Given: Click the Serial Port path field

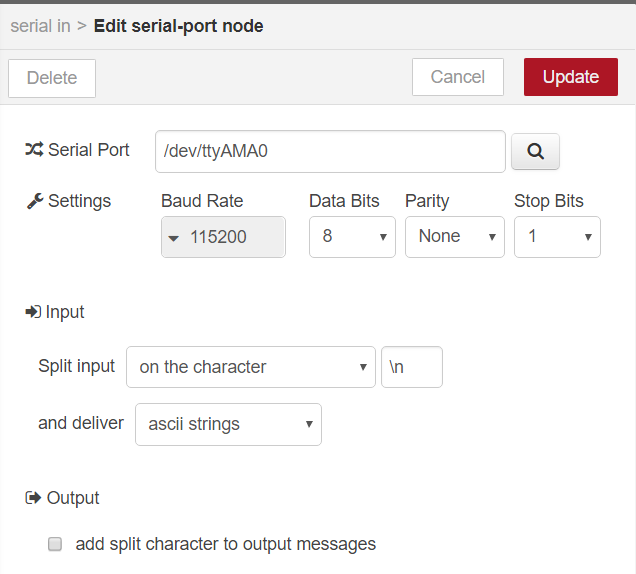Looking at the screenshot, I should (x=330, y=151).
